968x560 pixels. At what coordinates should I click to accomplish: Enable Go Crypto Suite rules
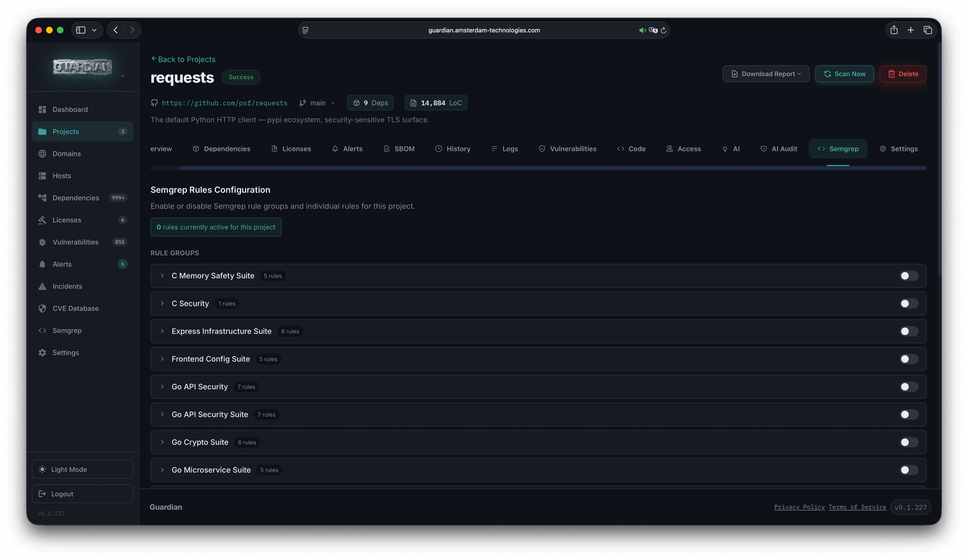pyautogui.click(x=909, y=442)
